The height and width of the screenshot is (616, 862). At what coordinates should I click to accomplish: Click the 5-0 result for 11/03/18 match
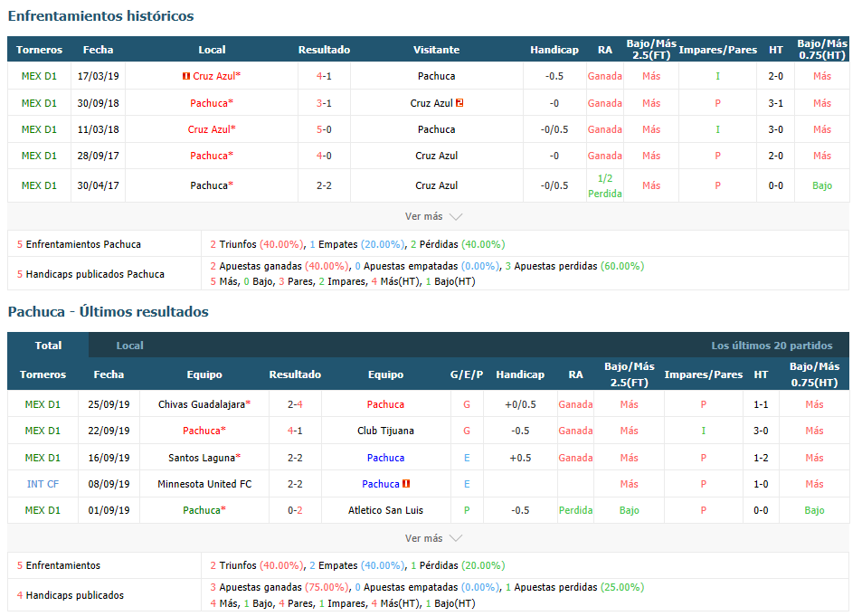pos(324,129)
